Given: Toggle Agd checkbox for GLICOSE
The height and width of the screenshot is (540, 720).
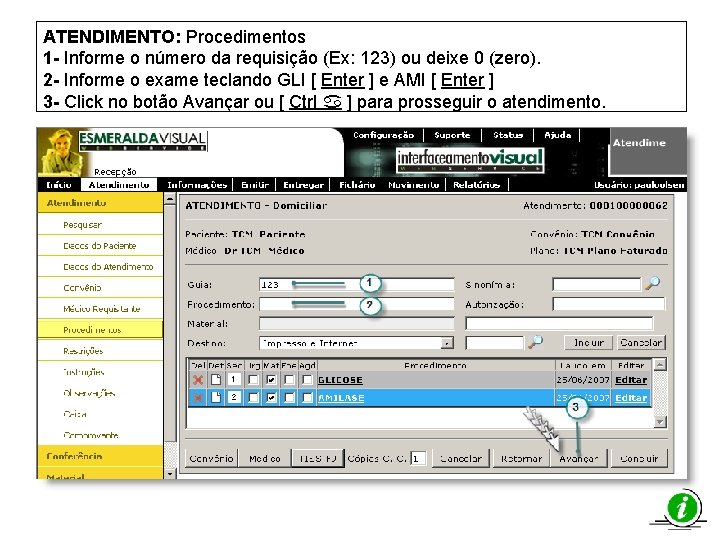Looking at the screenshot, I should click(x=307, y=380).
